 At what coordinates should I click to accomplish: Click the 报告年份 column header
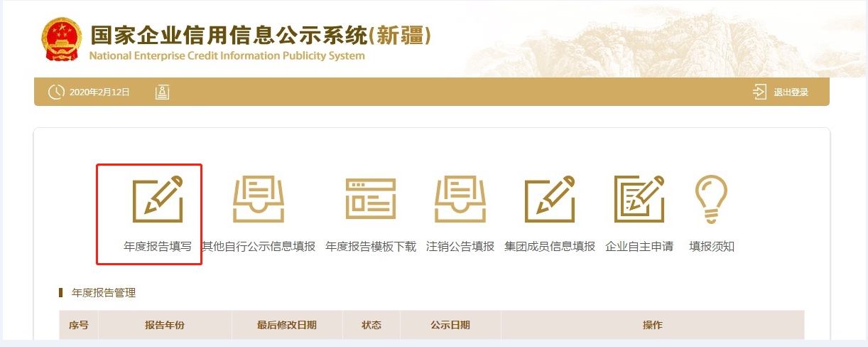[165, 325]
